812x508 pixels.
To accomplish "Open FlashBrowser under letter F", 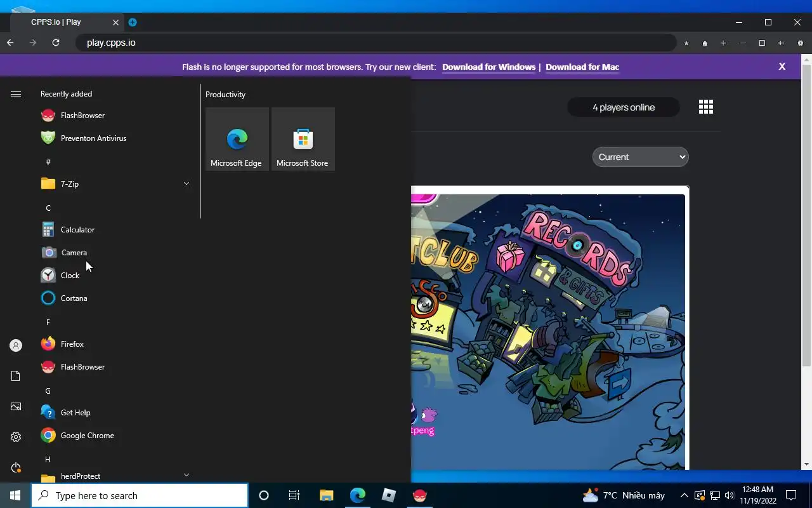I will click(x=114, y=367).
